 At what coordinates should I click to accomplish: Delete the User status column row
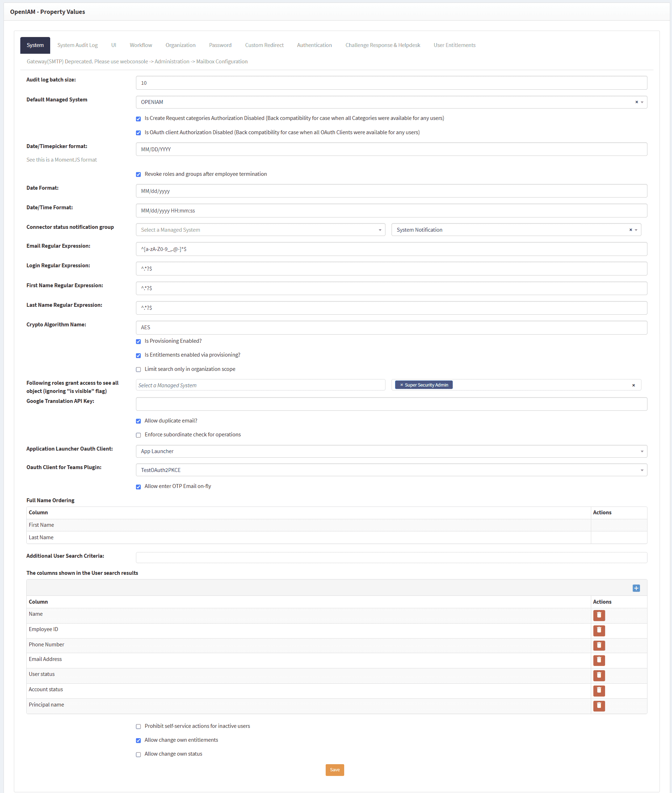pos(599,675)
